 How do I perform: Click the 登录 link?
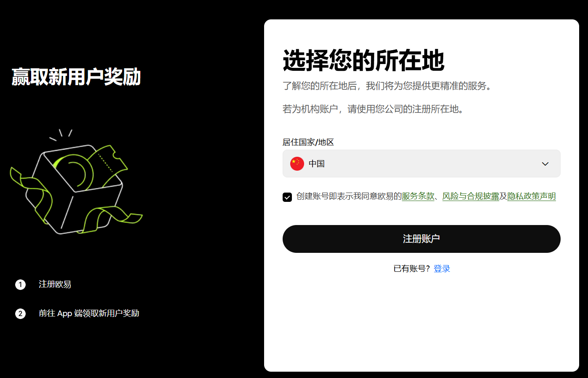pos(442,268)
